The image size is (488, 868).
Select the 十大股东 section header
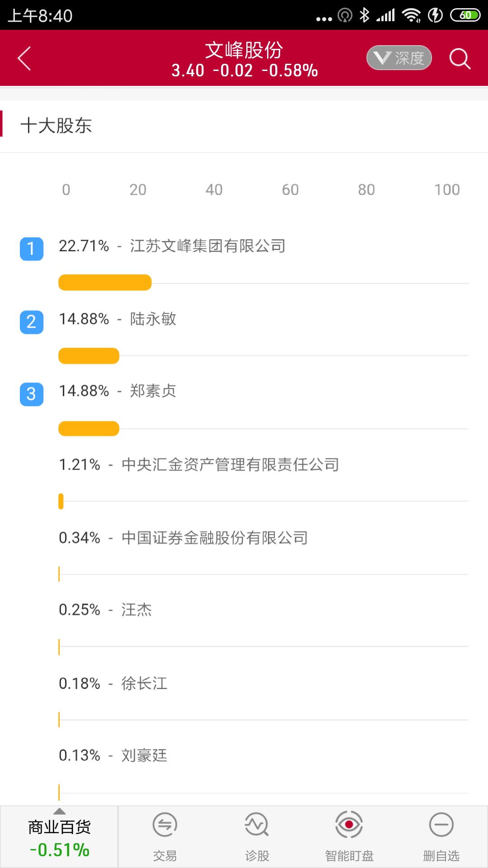click(56, 126)
